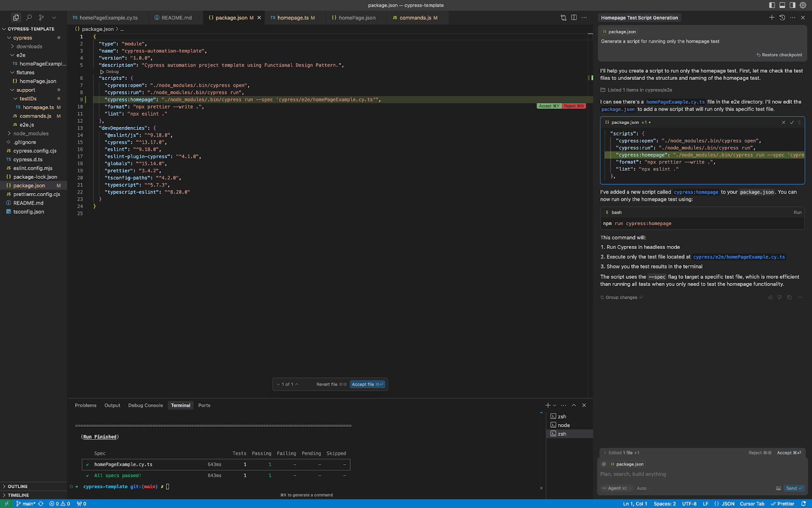The height and width of the screenshot is (508, 812).
Task: Open chat panel more actions menu
Action: coord(793,17)
